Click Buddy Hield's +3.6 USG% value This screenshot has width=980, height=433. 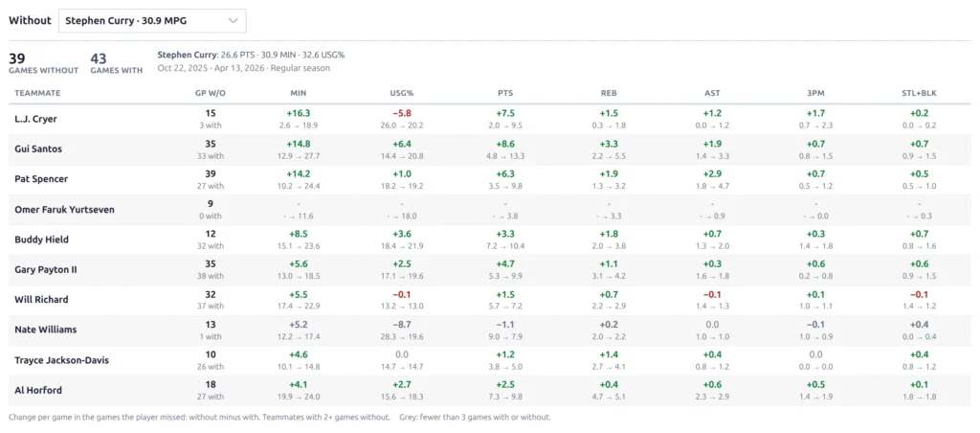point(402,234)
